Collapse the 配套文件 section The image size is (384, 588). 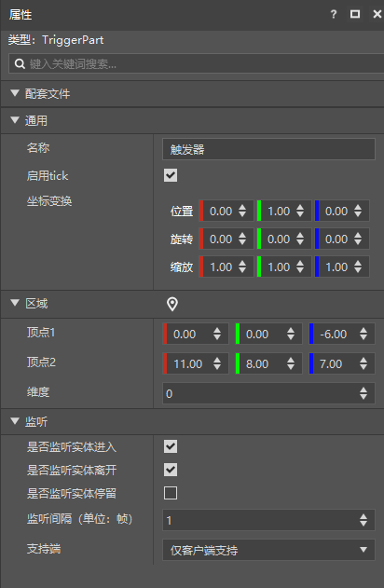coord(15,93)
